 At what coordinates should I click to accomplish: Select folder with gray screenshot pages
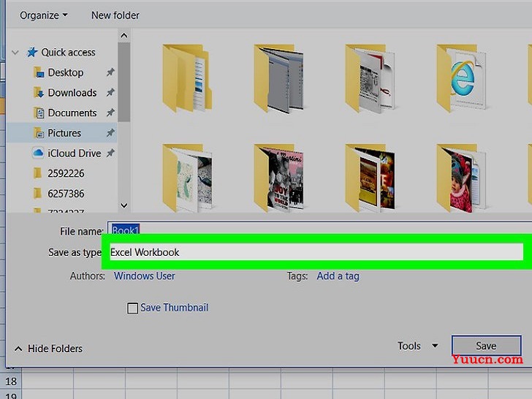[278, 78]
